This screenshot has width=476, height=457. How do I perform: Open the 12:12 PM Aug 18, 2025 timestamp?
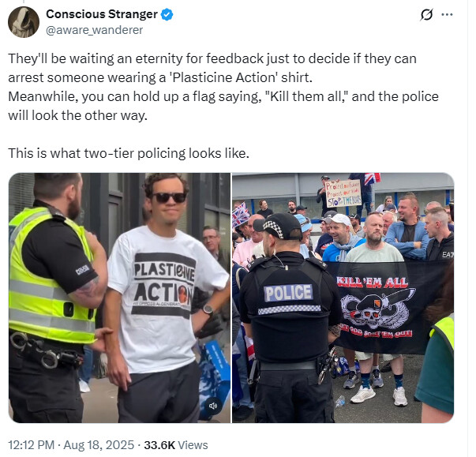point(71,445)
